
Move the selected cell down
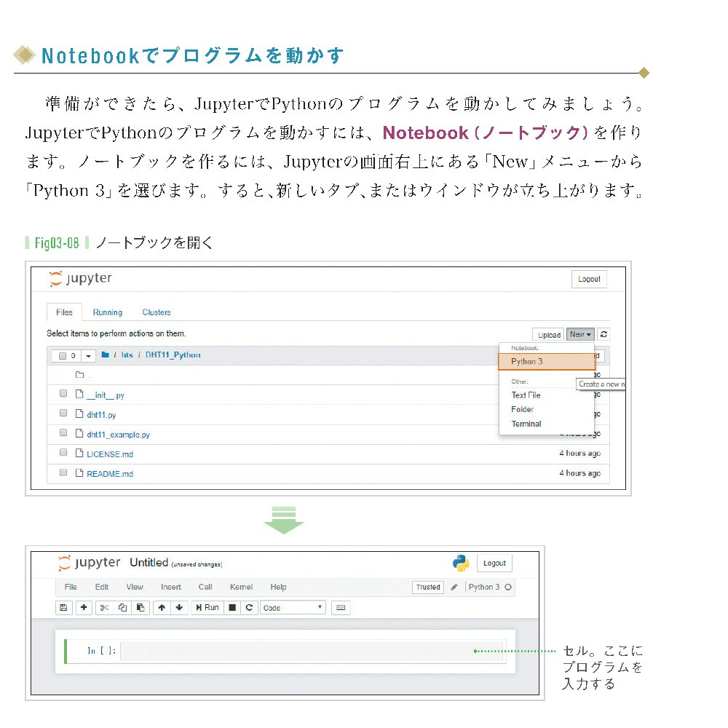coord(180,607)
